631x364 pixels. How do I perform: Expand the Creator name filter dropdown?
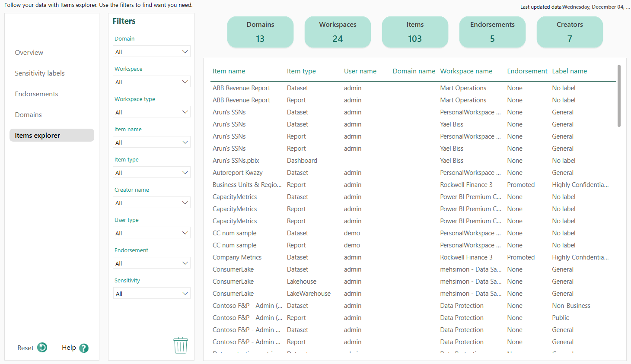151,203
